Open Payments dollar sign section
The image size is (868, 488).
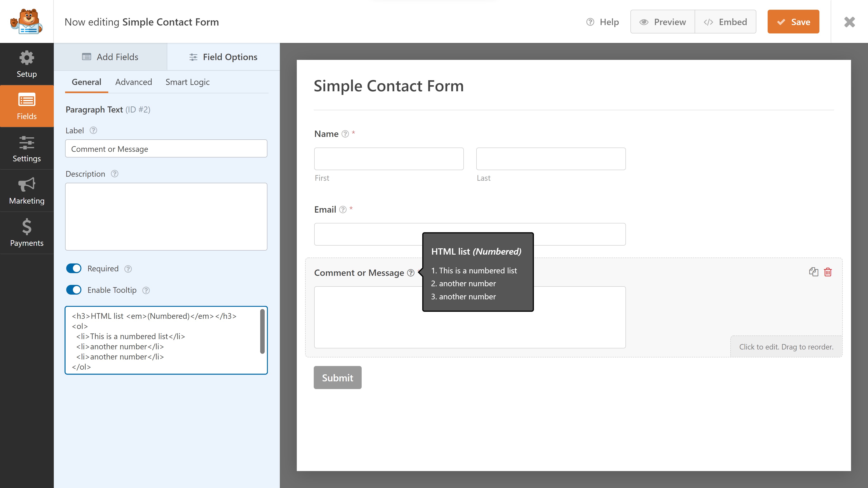pyautogui.click(x=27, y=233)
